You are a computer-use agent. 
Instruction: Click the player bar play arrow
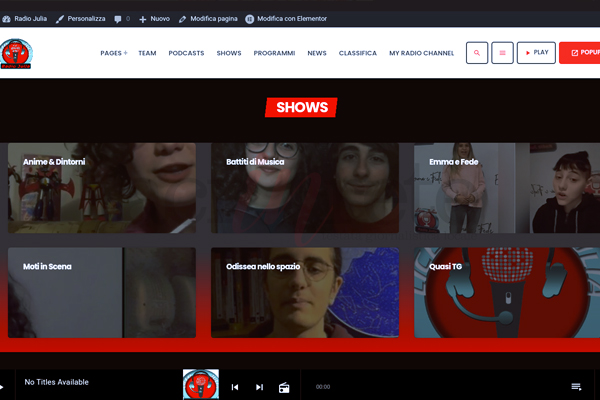[x=2, y=387]
